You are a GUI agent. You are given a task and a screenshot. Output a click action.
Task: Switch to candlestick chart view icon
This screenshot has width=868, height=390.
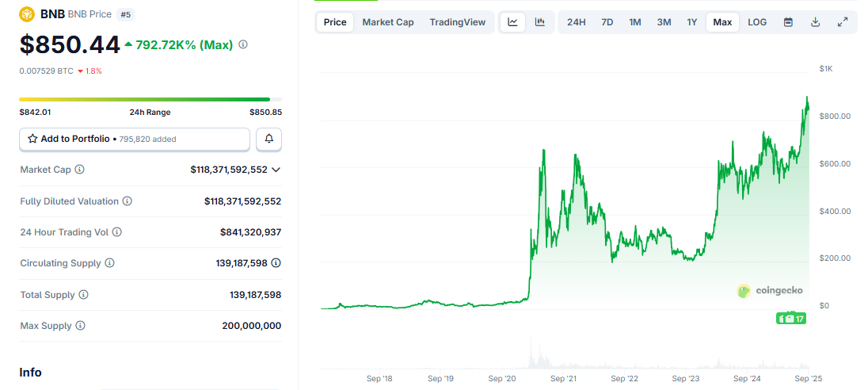coord(540,22)
